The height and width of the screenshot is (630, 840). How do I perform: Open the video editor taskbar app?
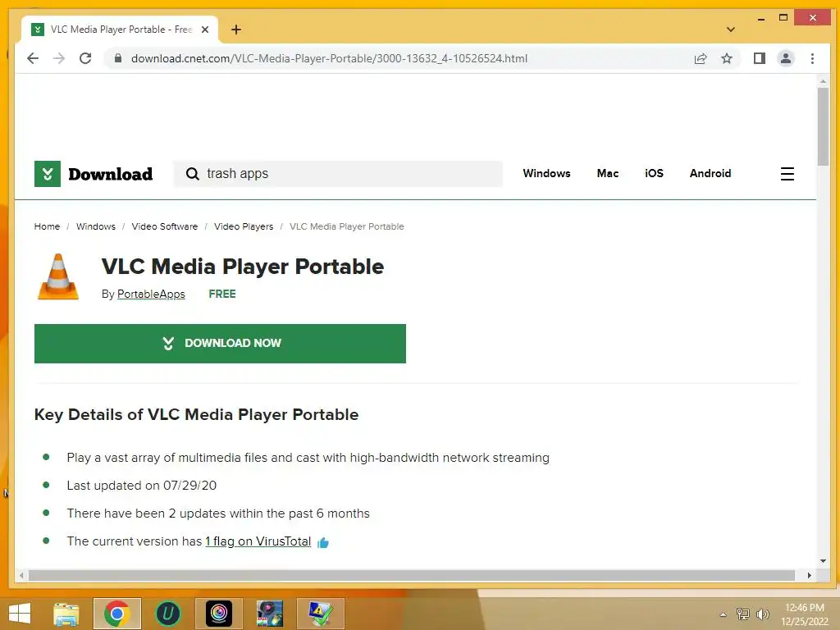[269, 614]
